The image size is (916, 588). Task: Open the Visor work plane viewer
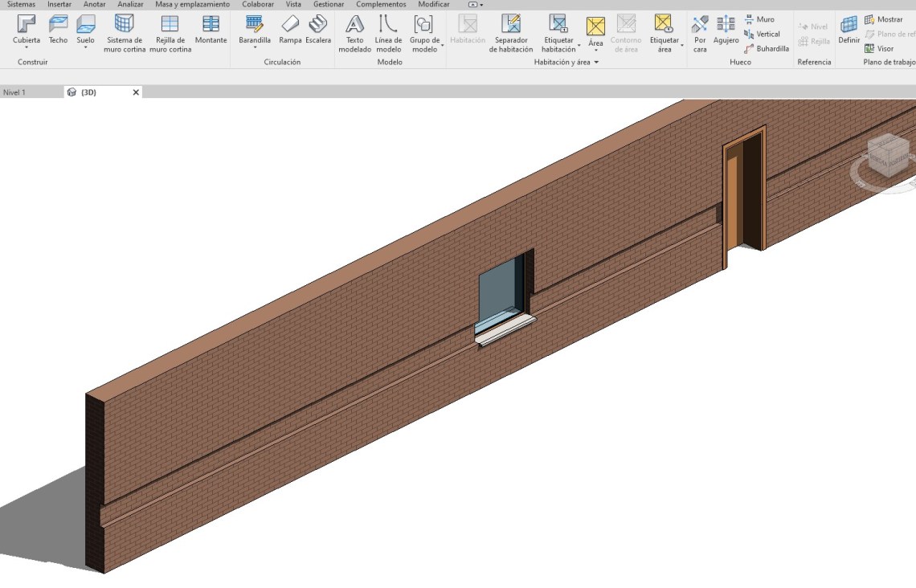click(878, 49)
